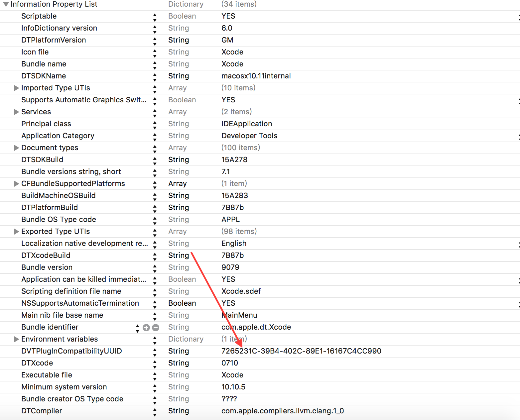Select the DTPlatformBuild key
This screenshot has width=520, height=420.
50,208
